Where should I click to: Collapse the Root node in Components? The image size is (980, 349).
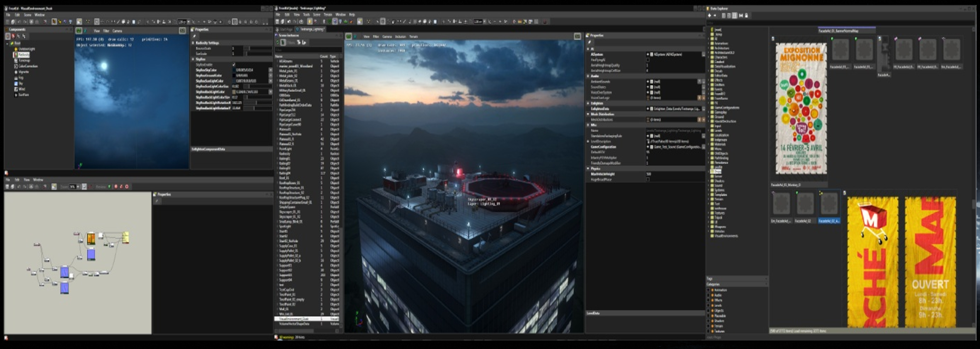(7, 44)
